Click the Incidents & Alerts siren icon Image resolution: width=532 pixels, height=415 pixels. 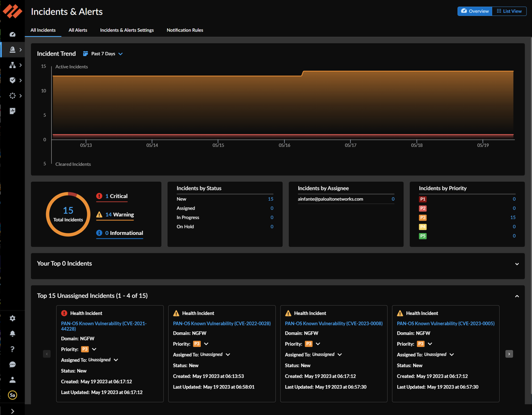point(12,50)
